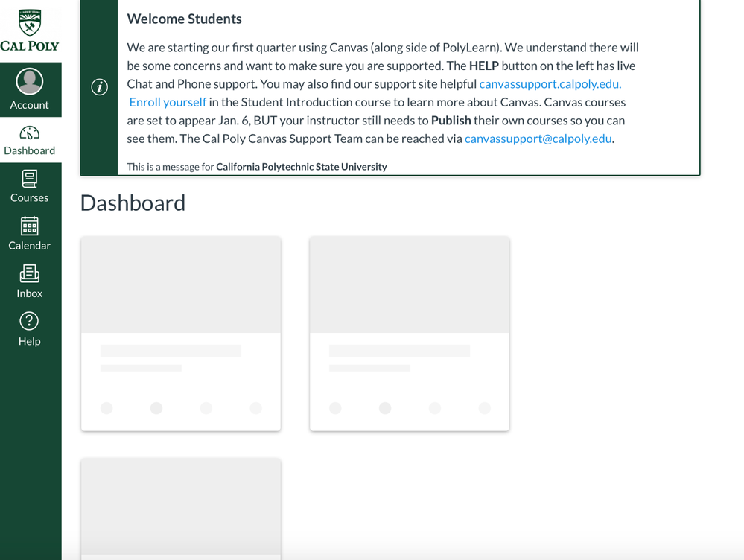Click the canvassupport@calpoly.edu email link
This screenshot has width=744, height=560.
click(538, 139)
